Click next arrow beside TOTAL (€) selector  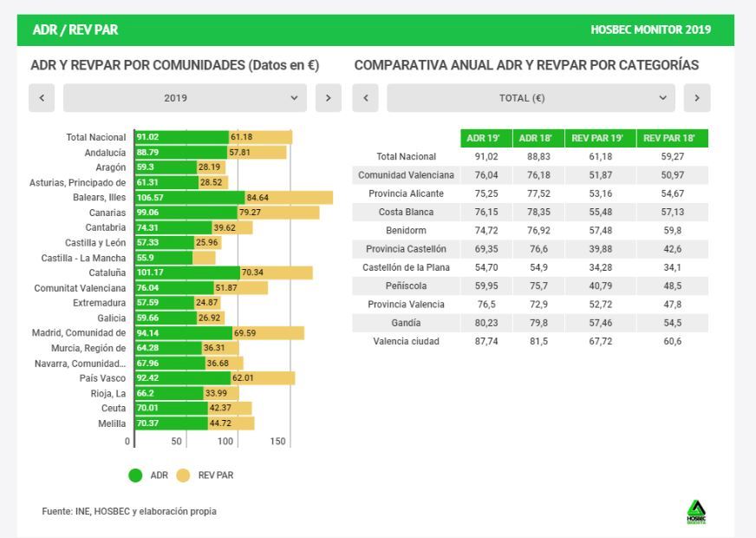pos(697,98)
